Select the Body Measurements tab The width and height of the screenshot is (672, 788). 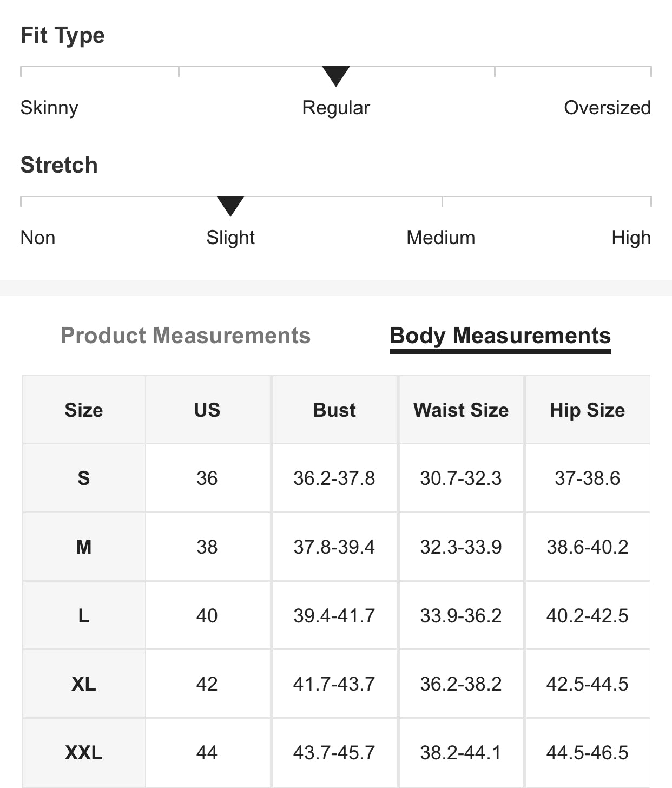pos(500,336)
